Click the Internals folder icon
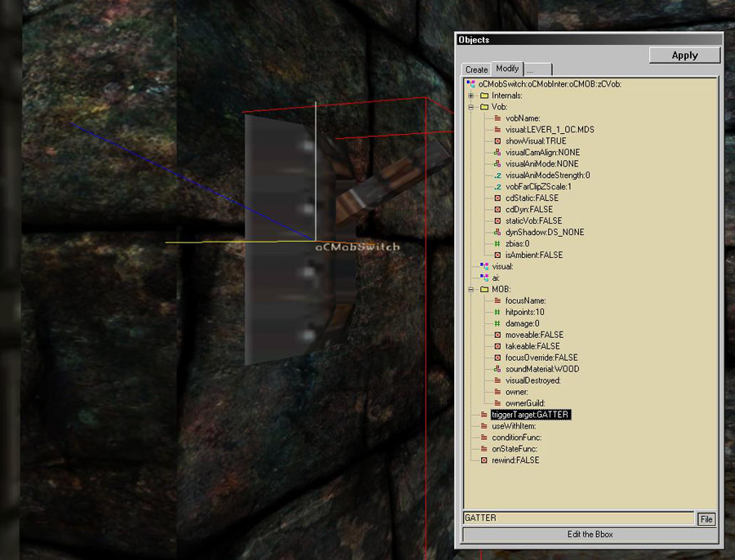This screenshot has height=560, width=735. pos(484,96)
